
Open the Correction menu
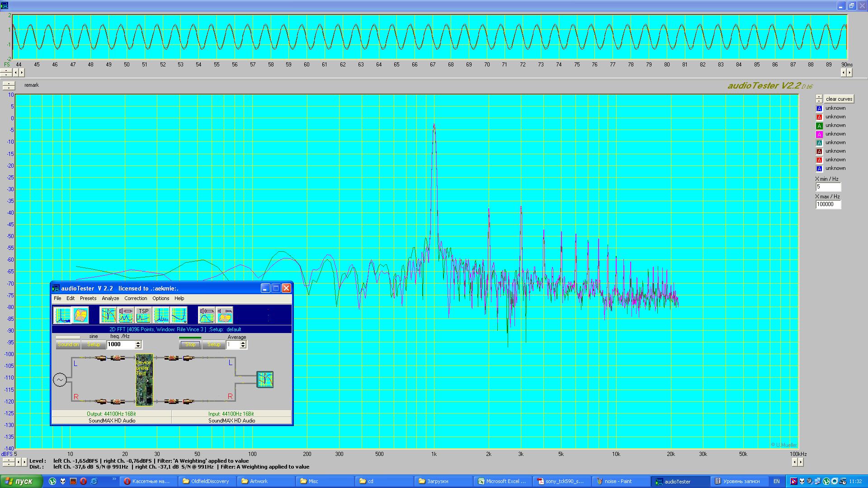tap(136, 298)
